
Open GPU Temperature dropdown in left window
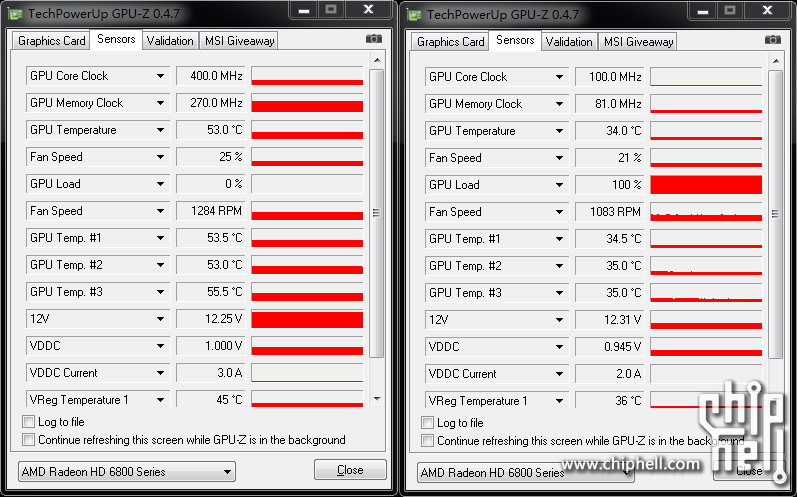[160, 130]
